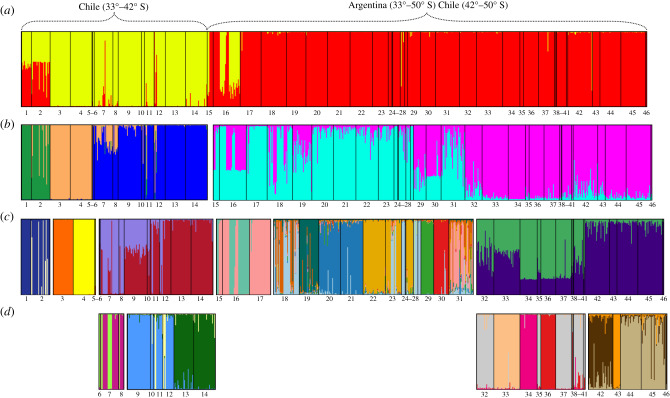Click light blue block above label 9, panel d
The image size is (670, 398).
tap(138, 351)
